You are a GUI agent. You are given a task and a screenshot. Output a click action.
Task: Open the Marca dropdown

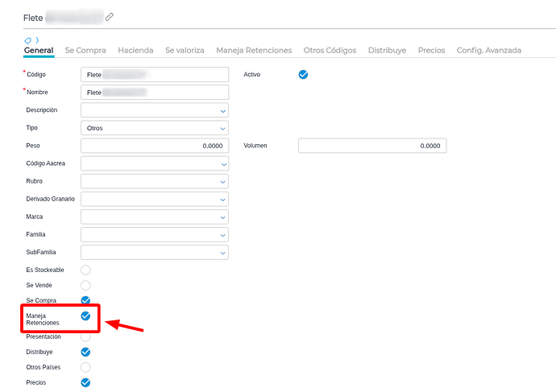click(x=155, y=217)
